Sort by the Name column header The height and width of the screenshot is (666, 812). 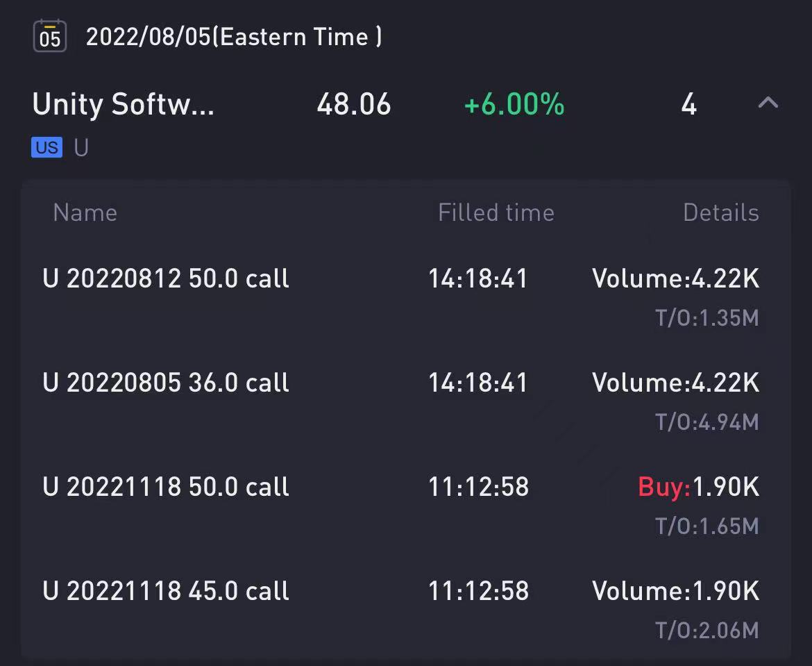(x=85, y=213)
